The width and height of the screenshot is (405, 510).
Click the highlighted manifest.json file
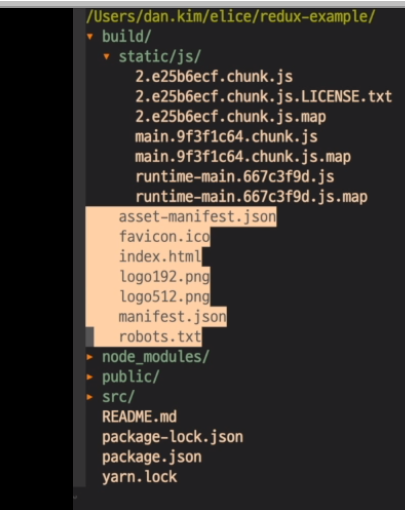point(173,317)
